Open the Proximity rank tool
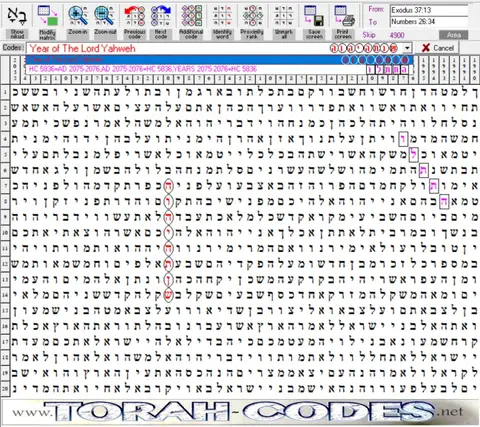The height and width of the screenshot is (427, 480). pos(252,16)
